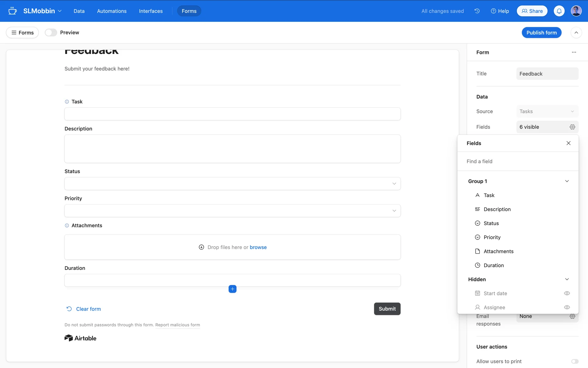Switch to the Automations tab

(x=111, y=11)
